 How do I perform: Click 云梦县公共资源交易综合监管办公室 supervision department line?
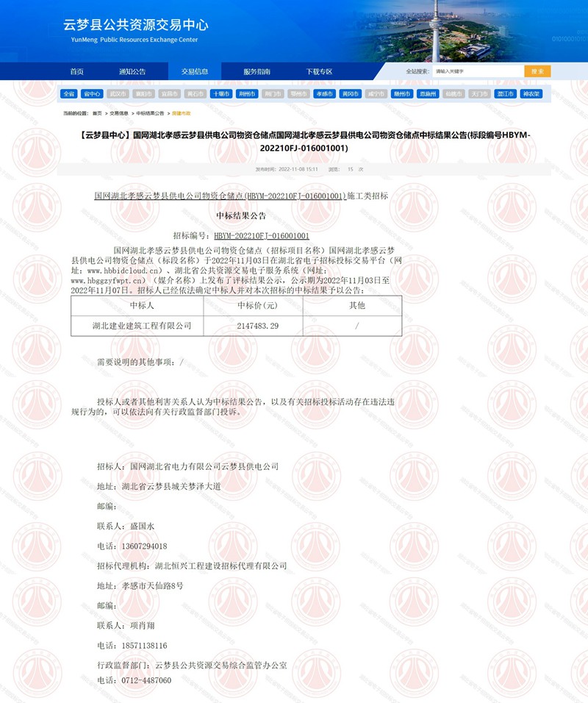193,665
